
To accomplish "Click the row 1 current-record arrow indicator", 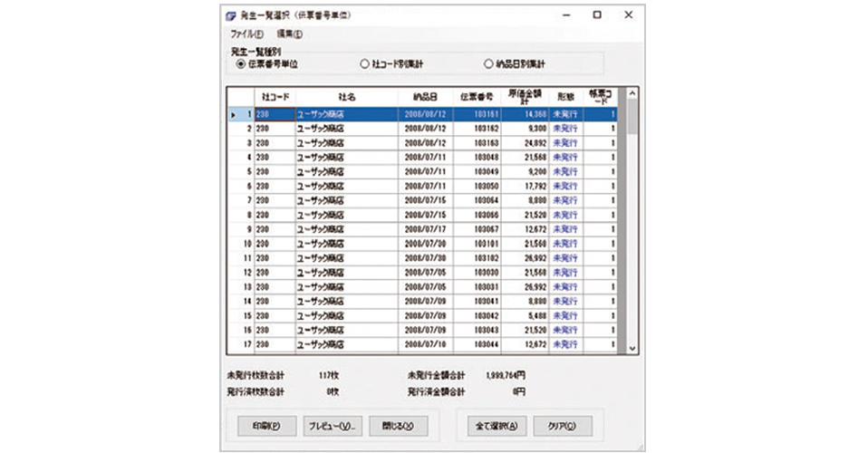I will tap(233, 115).
